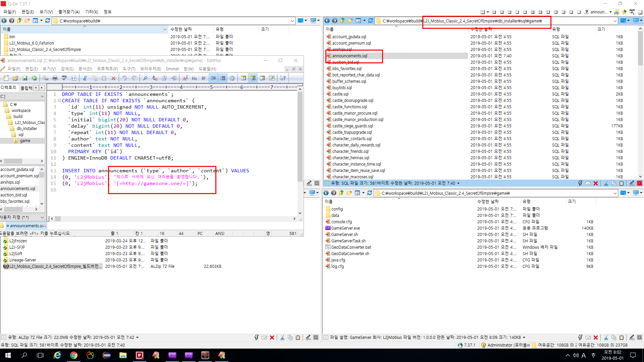Click the Save All icon in EditPlus toolbar
The height and width of the screenshot is (362, 644).
(34, 78)
